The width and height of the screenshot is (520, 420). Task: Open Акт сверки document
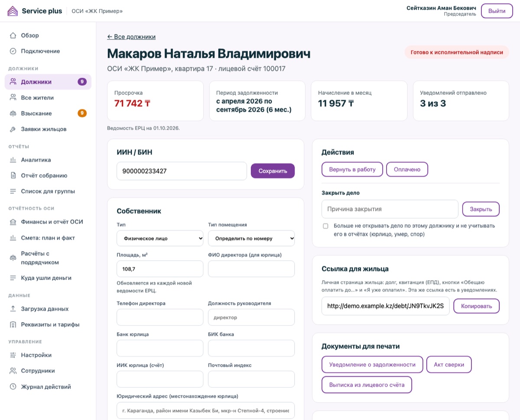(x=449, y=365)
